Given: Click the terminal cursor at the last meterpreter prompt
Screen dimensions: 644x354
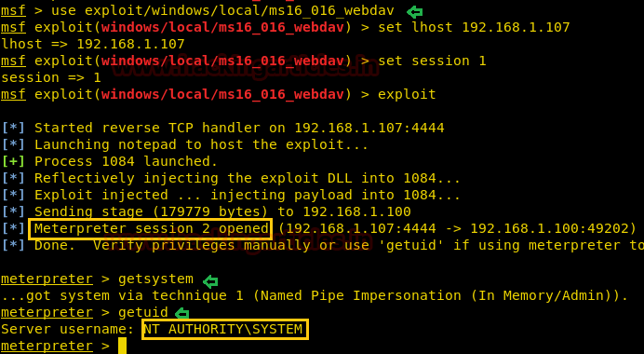Looking at the screenshot, I should point(122,347).
